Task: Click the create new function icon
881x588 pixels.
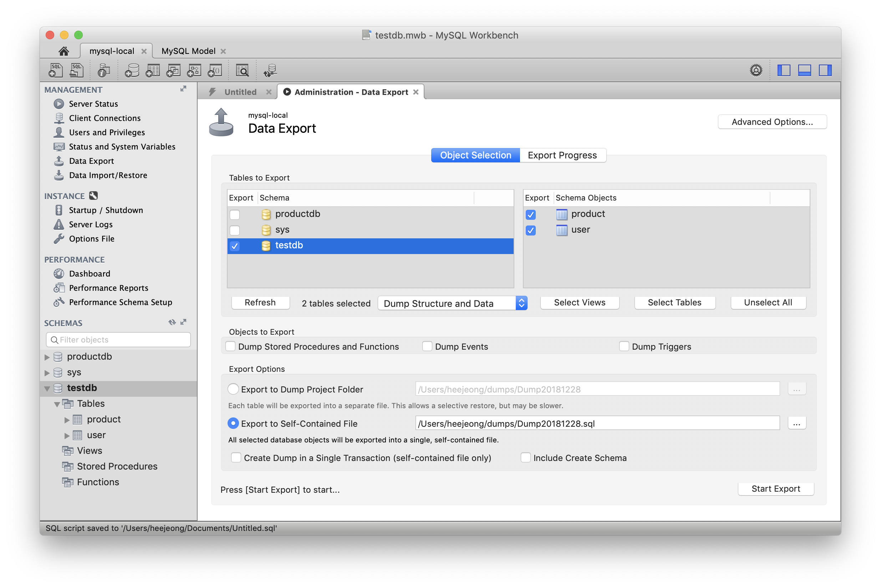Action: pos(215,70)
